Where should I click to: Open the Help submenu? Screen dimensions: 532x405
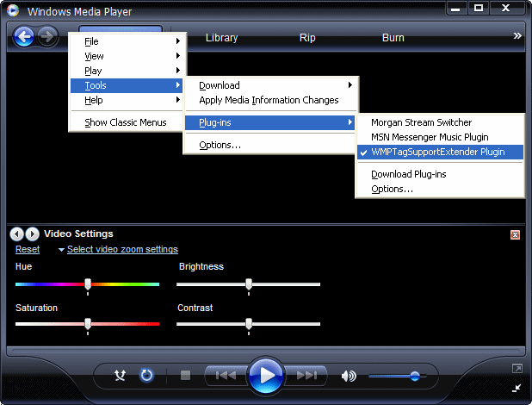127,100
